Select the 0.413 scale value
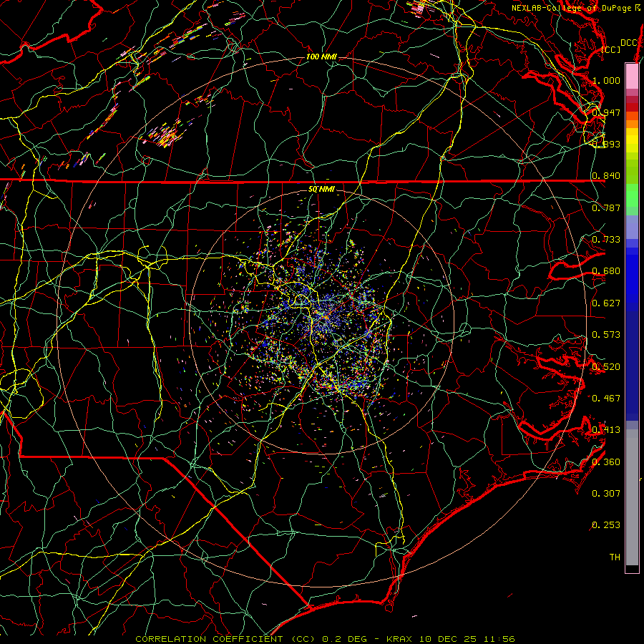 (x=606, y=430)
